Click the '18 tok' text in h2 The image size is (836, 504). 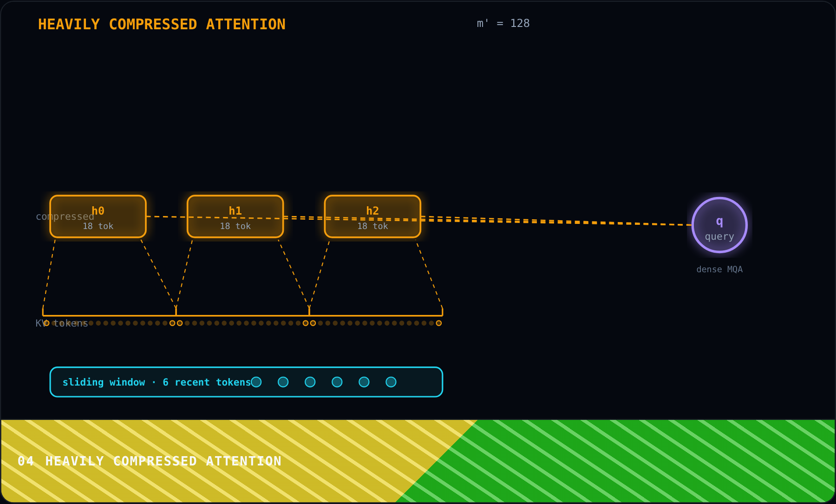click(372, 226)
